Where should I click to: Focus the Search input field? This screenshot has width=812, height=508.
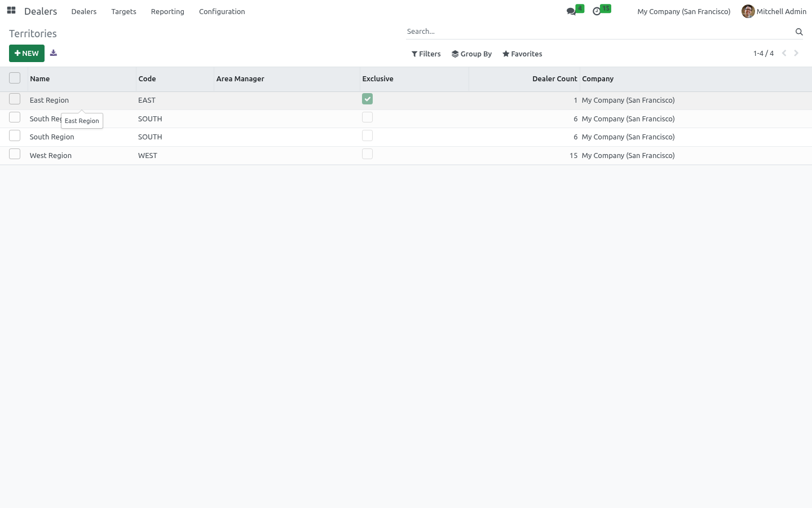pos(599,32)
